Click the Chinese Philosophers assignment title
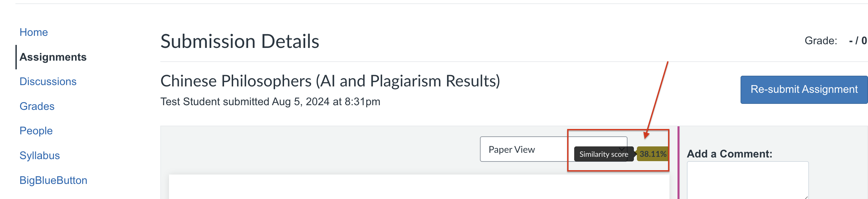This screenshot has width=868, height=199. [x=330, y=81]
